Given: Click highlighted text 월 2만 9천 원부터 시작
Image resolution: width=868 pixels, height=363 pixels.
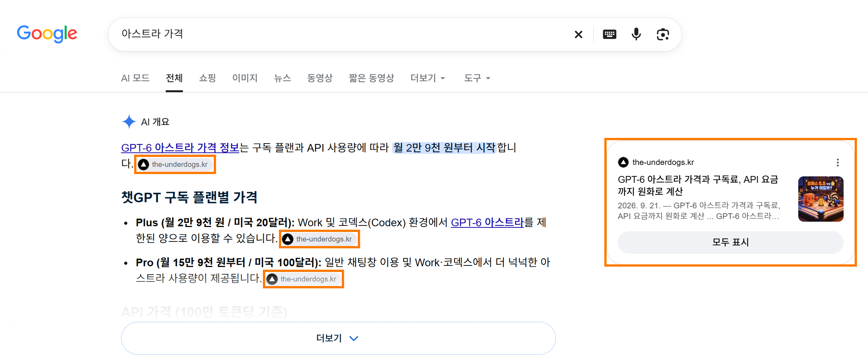Looking at the screenshot, I should [444, 147].
